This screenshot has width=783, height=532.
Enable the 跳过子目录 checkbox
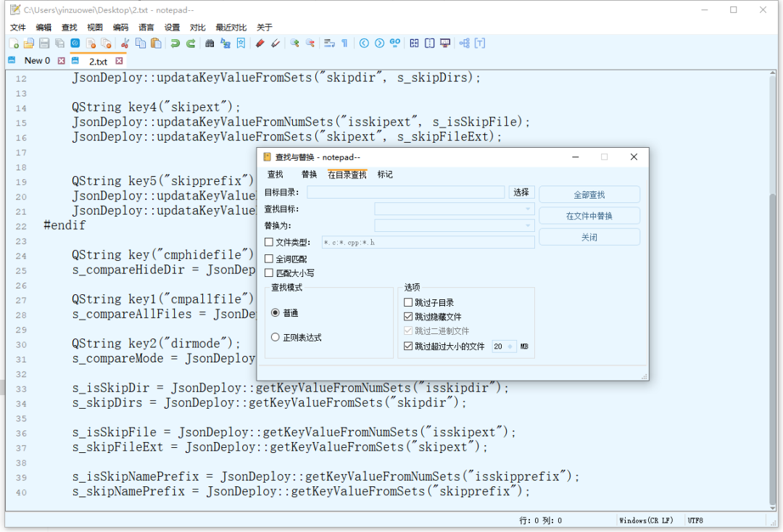click(409, 302)
